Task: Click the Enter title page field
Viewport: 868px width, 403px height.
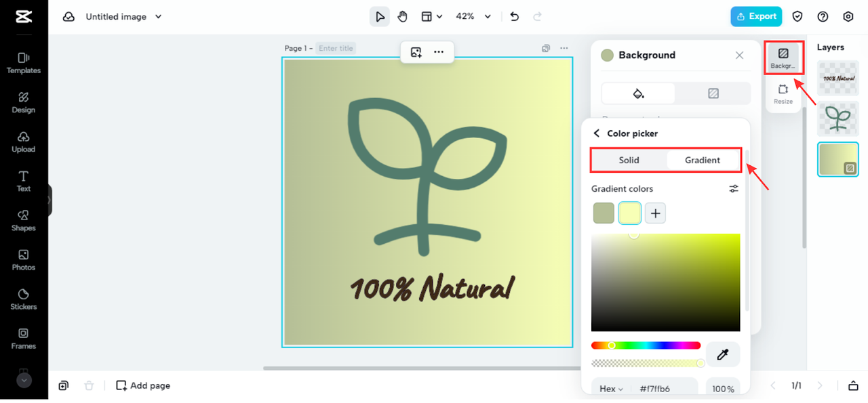Action: (x=336, y=48)
